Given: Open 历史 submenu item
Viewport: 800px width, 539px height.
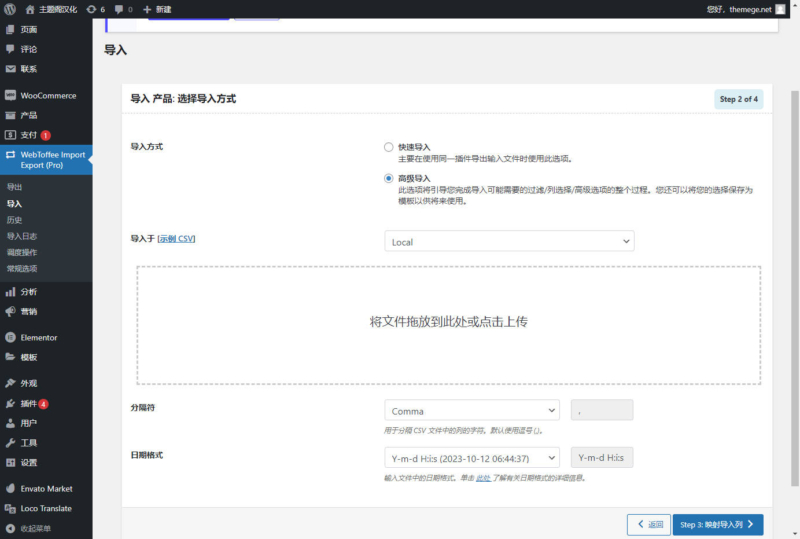Looking at the screenshot, I should tap(14, 220).
